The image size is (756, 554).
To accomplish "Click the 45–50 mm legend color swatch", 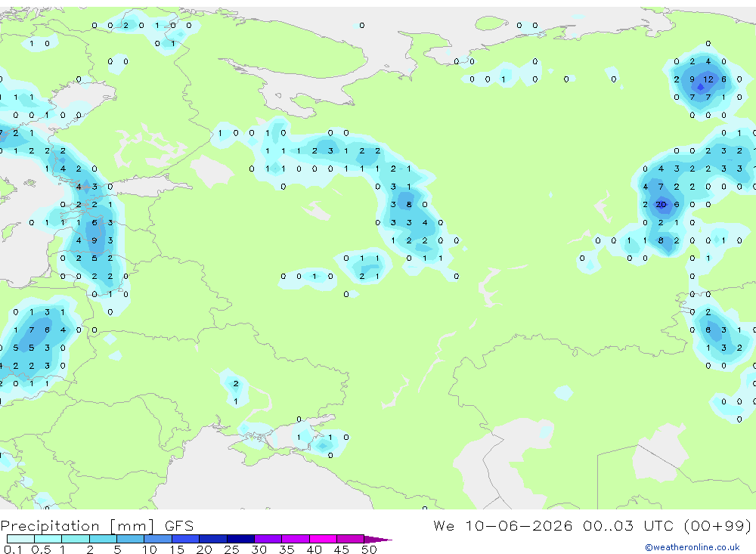I will pos(350,539).
